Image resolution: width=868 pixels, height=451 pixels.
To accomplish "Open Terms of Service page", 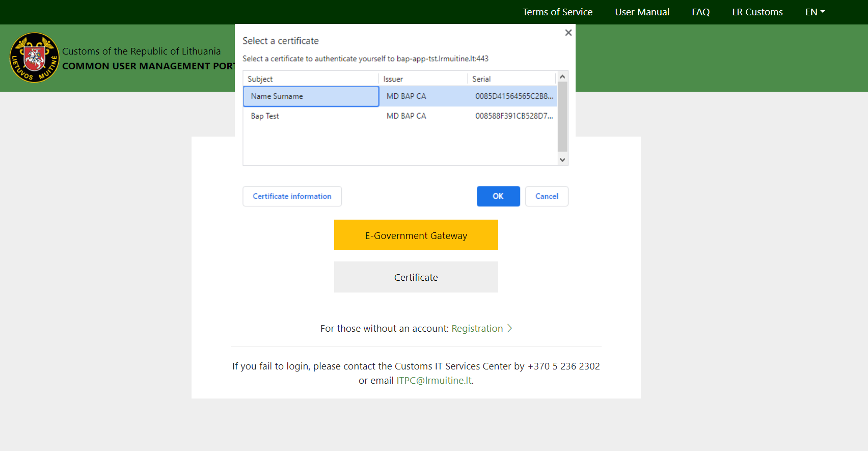I will pos(557,12).
